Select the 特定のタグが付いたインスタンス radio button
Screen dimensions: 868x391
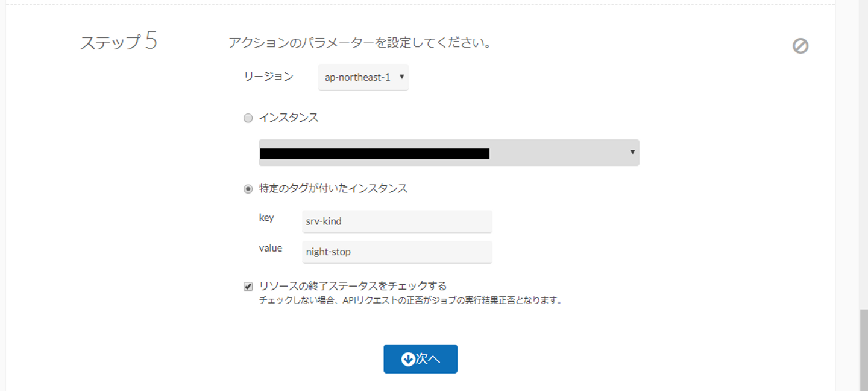248,189
